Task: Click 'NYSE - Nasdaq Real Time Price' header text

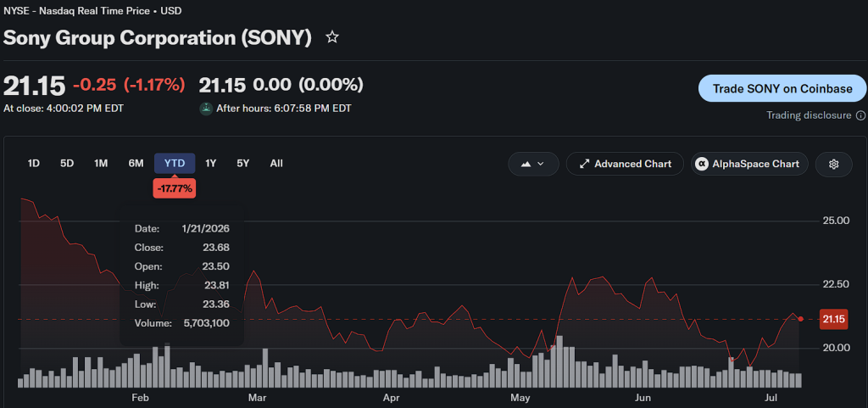Action: click(79, 10)
